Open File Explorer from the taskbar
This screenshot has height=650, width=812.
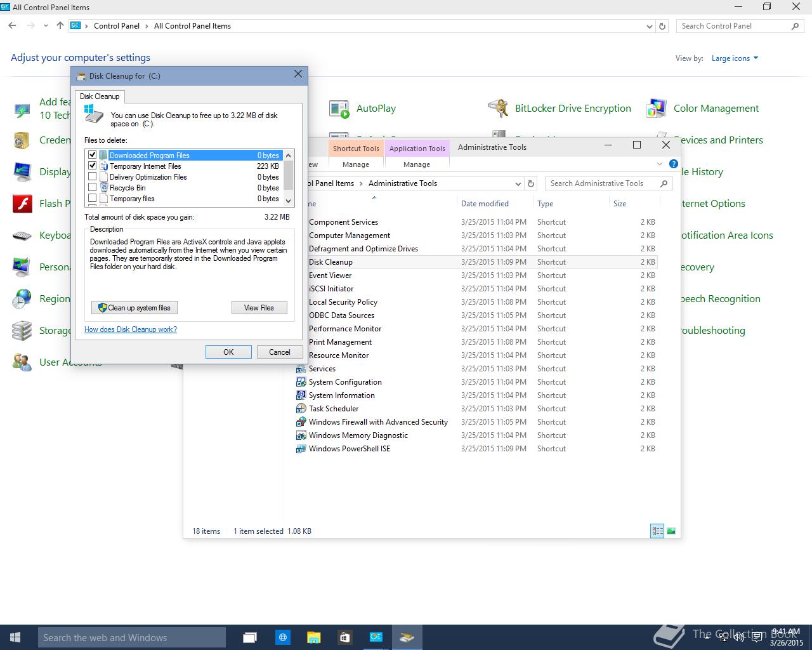pos(314,637)
